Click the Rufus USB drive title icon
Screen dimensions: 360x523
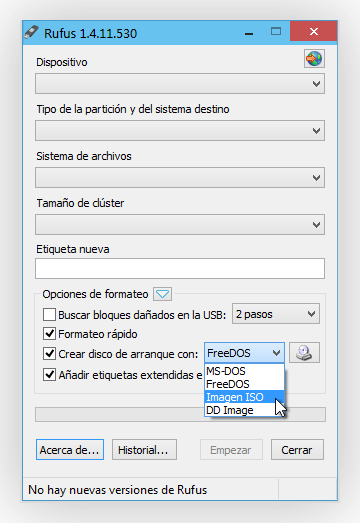[32, 33]
